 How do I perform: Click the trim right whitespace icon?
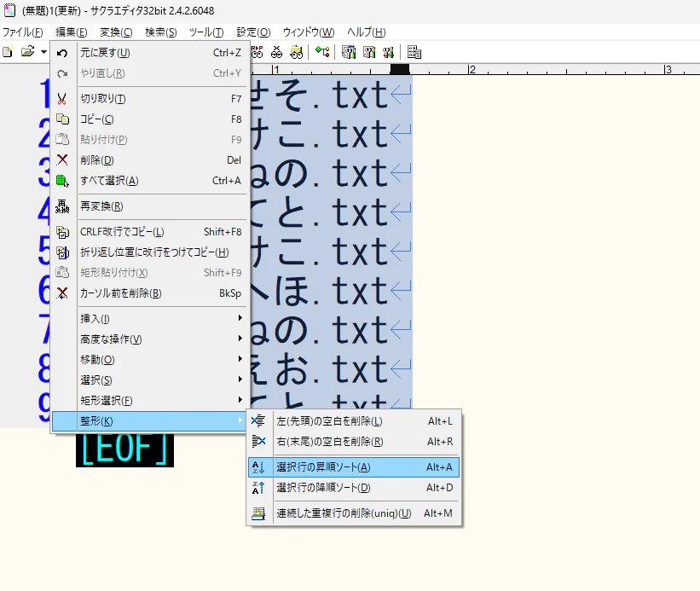pyautogui.click(x=258, y=442)
